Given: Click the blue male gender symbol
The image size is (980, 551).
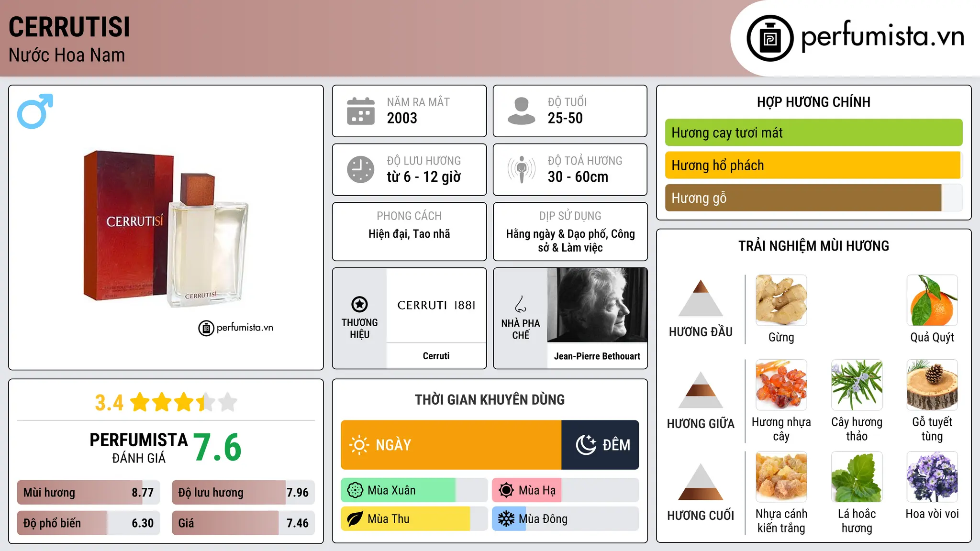Looking at the screenshot, I should (x=35, y=111).
